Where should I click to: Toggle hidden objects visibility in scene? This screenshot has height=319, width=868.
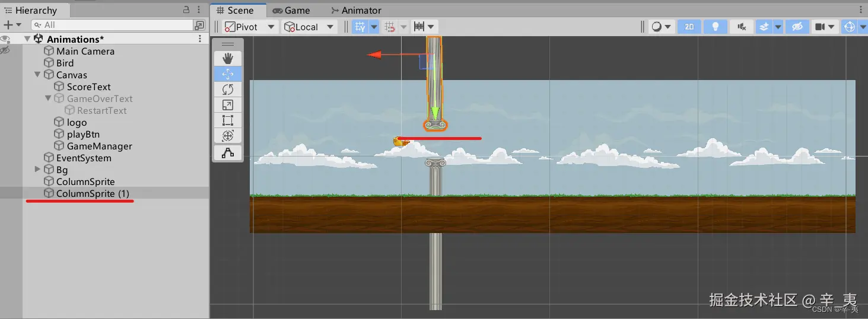[x=798, y=27]
